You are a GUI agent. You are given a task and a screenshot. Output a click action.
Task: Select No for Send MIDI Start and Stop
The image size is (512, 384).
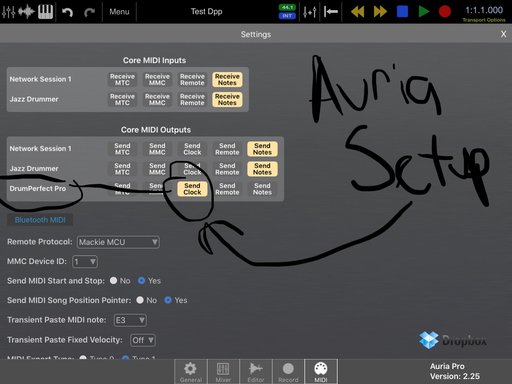point(114,281)
